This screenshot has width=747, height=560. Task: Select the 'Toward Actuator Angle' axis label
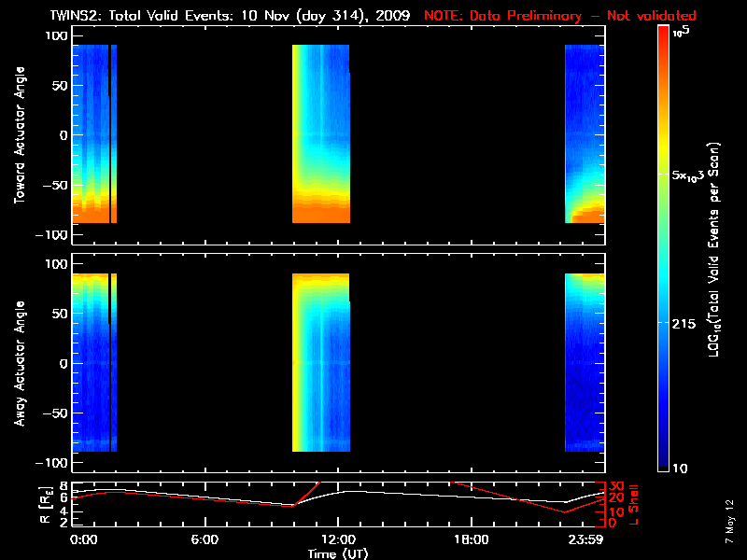20,136
